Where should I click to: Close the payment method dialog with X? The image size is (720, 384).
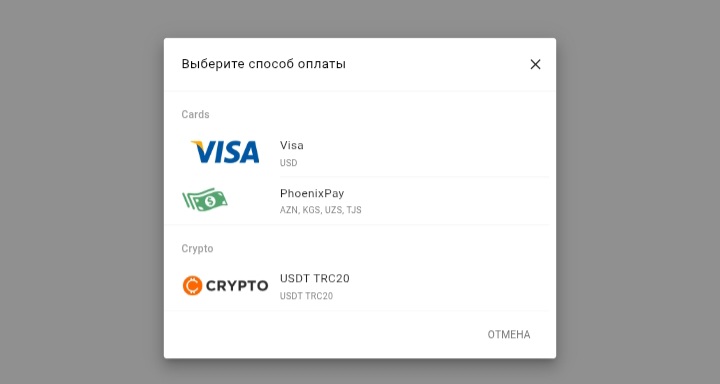[535, 64]
